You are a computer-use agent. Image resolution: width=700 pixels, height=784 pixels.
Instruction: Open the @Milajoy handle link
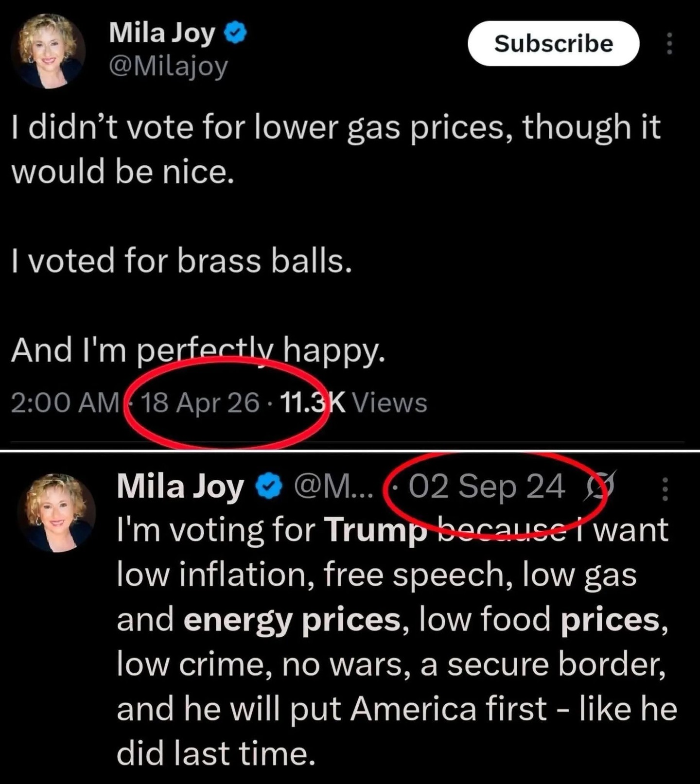pyautogui.click(x=168, y=66)
